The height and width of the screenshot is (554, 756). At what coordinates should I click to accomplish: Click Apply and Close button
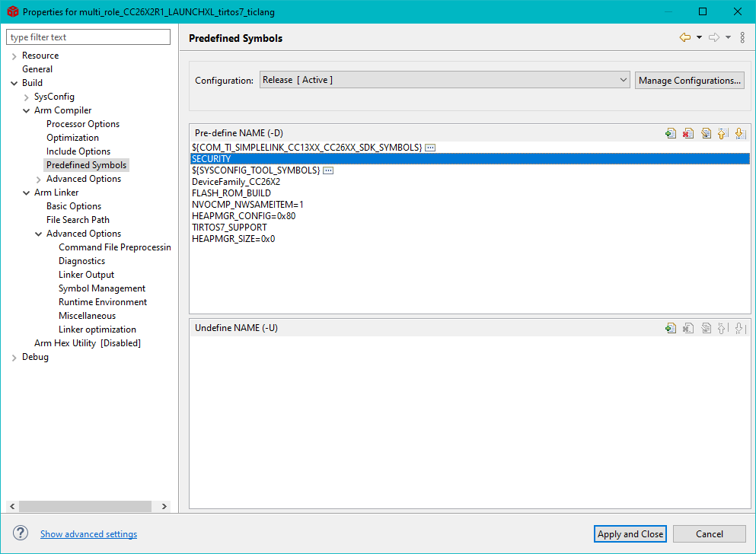pos(630,534)
